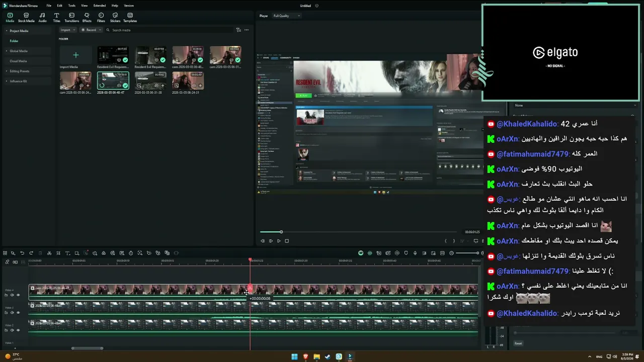
Task: Click the timeline Undo arrow
Action: point(22,253)
